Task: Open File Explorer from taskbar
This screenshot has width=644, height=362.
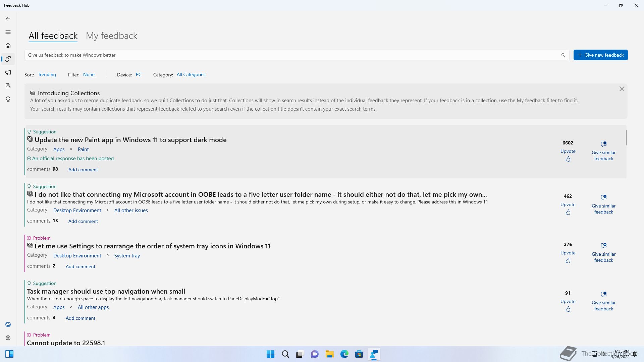Action: click(x=330, y=354)
